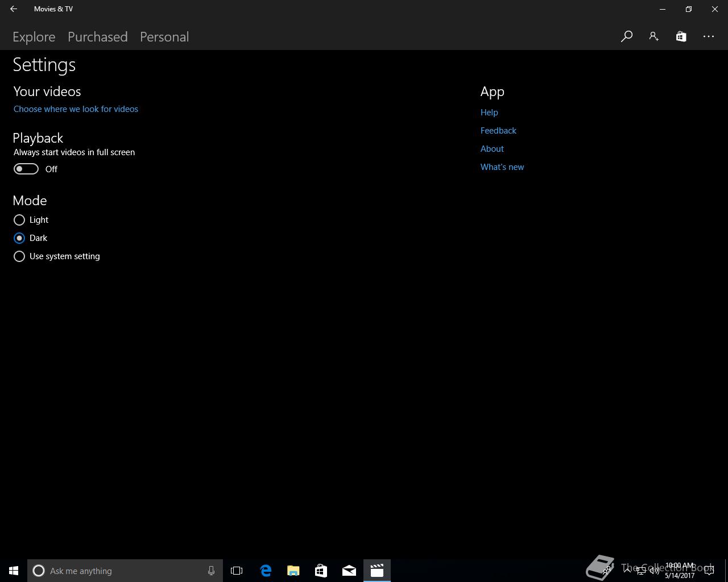
Task: Select the Light mode radio button
Action: pyautogui.click(x=19, y=220)
